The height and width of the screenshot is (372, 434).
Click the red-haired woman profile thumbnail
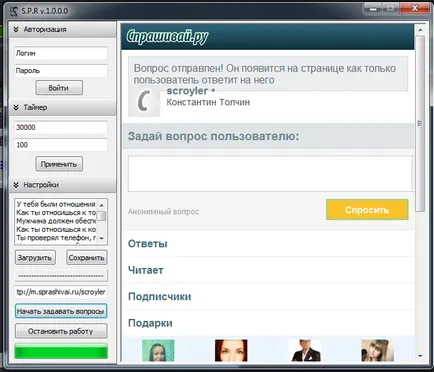point(231,350)
